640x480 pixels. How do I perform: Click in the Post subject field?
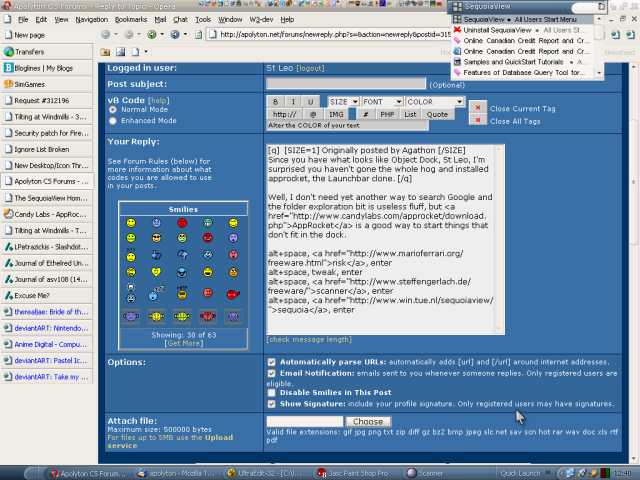(346, 84)
